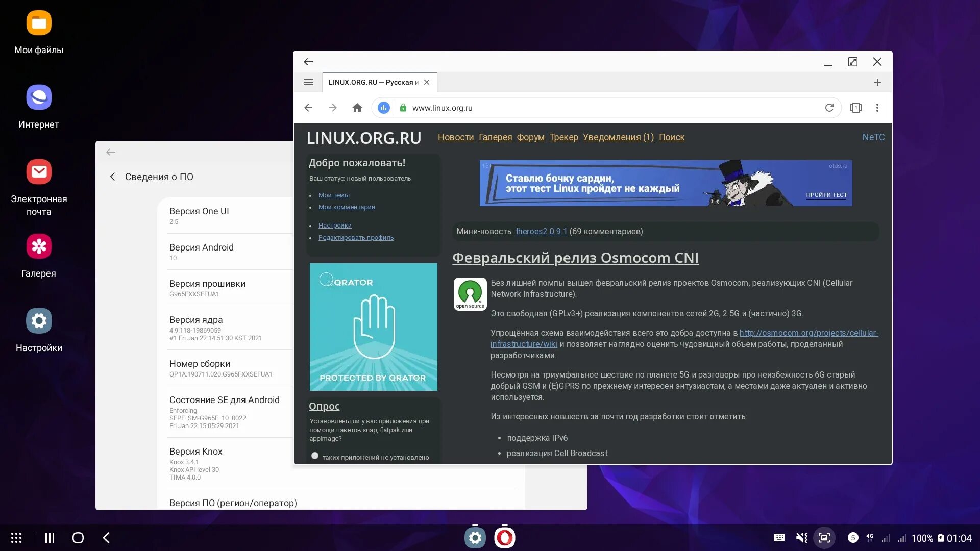
Task: Take screenshot via tray capture icon
Action: [x=824, y=538]
